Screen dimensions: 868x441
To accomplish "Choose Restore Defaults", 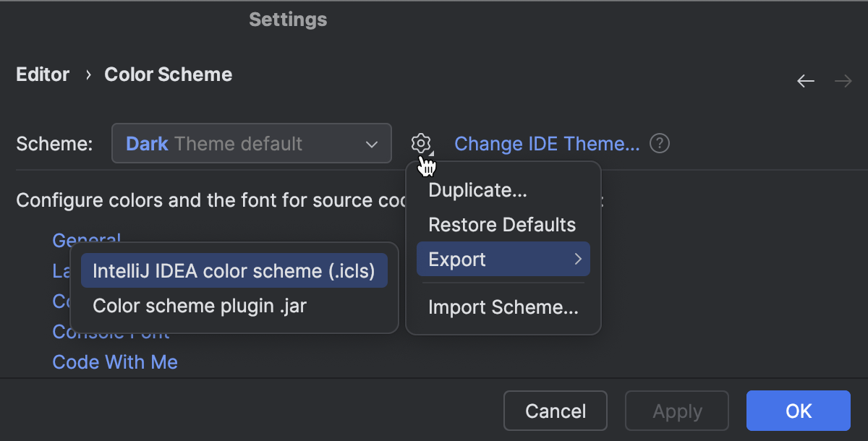I will [502, 224].
